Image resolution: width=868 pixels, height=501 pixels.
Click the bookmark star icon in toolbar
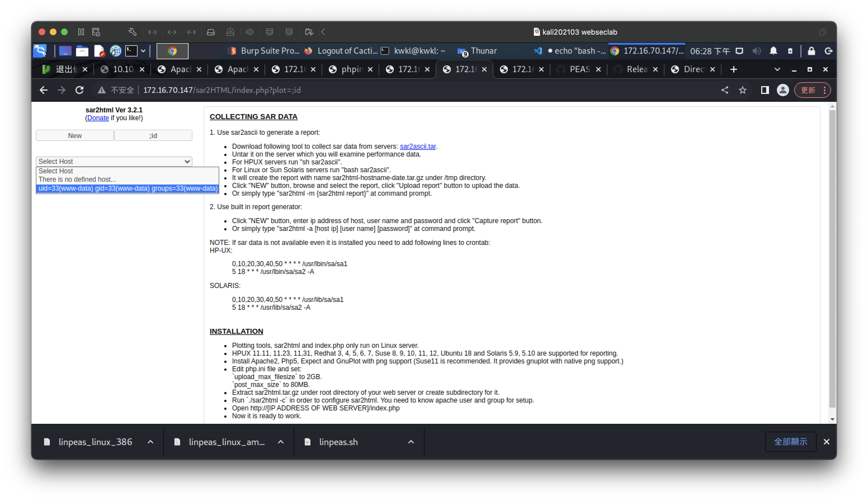tap(743, 90)
